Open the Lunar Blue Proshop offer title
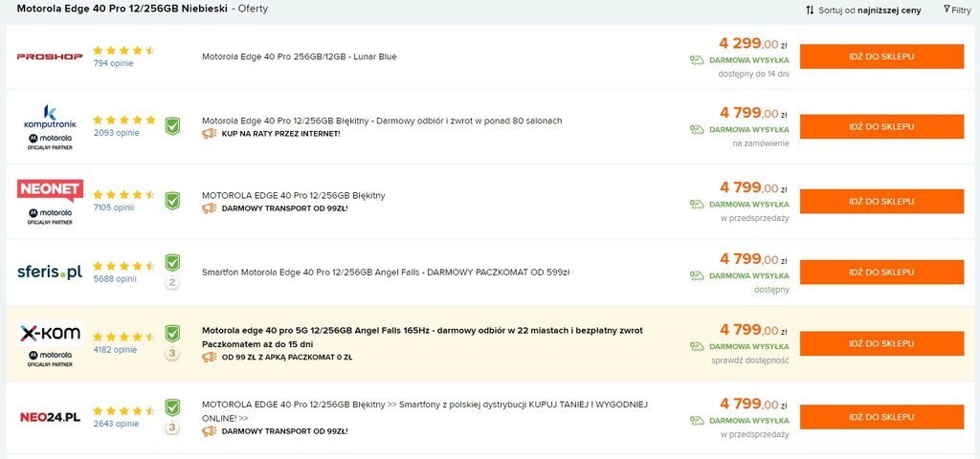Viewport: 980px width, 459px height. click(x=300, y=56)
